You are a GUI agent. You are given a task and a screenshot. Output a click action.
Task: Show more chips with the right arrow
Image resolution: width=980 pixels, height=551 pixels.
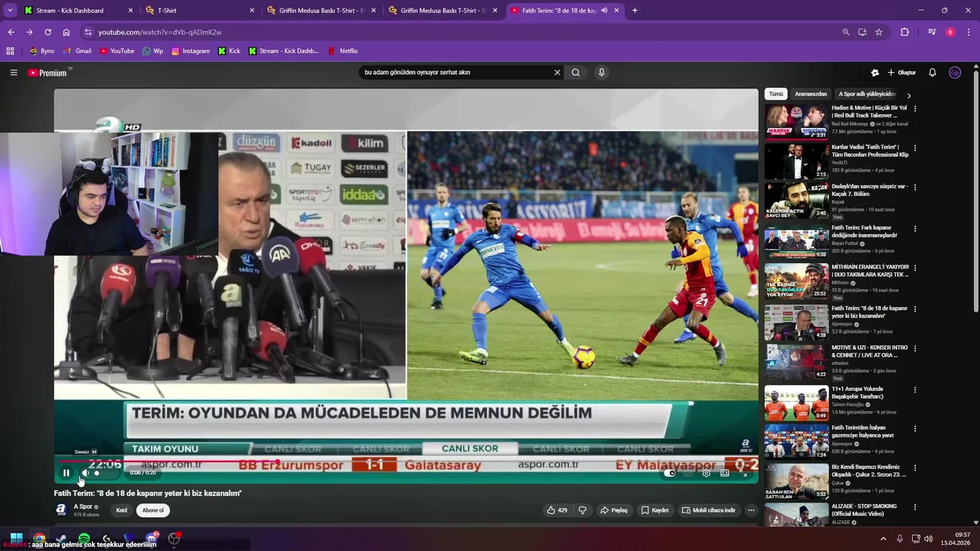(909, 96)
